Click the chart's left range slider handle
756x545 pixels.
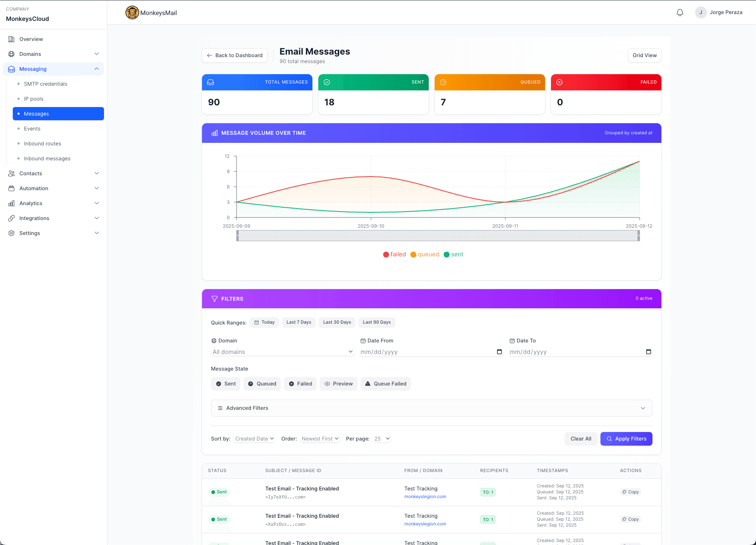pyautogui.click(x=237, y=236)
